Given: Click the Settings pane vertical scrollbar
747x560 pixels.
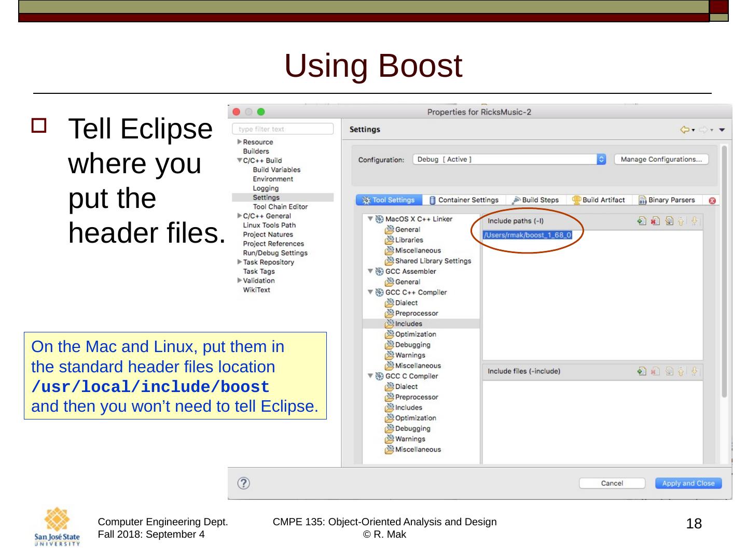Looking at the screenshot, I should (724, 270).
